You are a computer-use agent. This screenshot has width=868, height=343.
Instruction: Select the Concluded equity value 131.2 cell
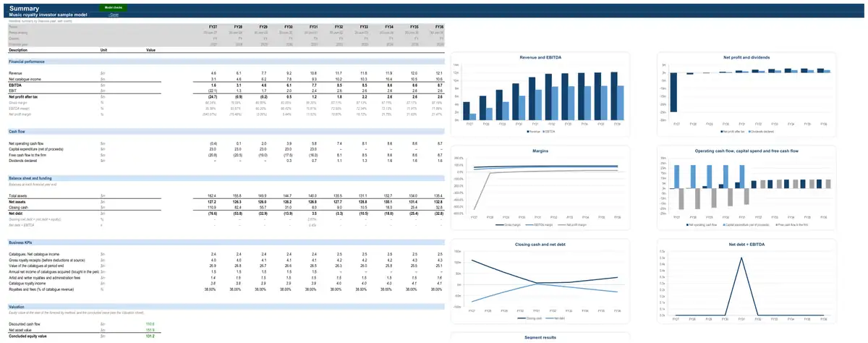coord(150,336)
